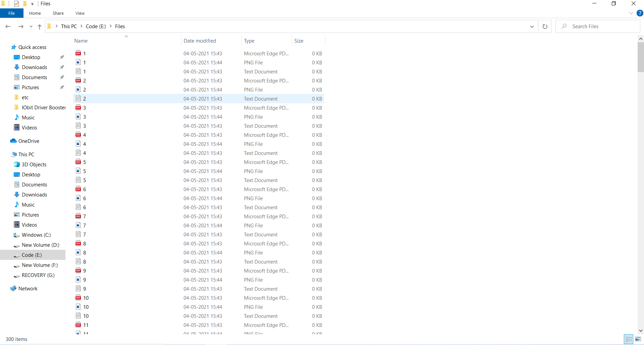Open pinned Downloads under Quick access
This screenshot has width=644, height=345.
[34, 67]
